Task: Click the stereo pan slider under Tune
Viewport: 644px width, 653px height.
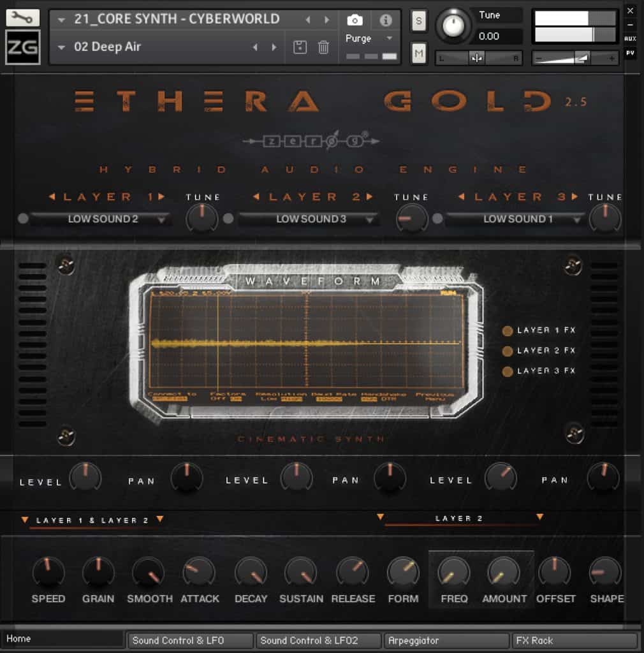Action: 479,58
